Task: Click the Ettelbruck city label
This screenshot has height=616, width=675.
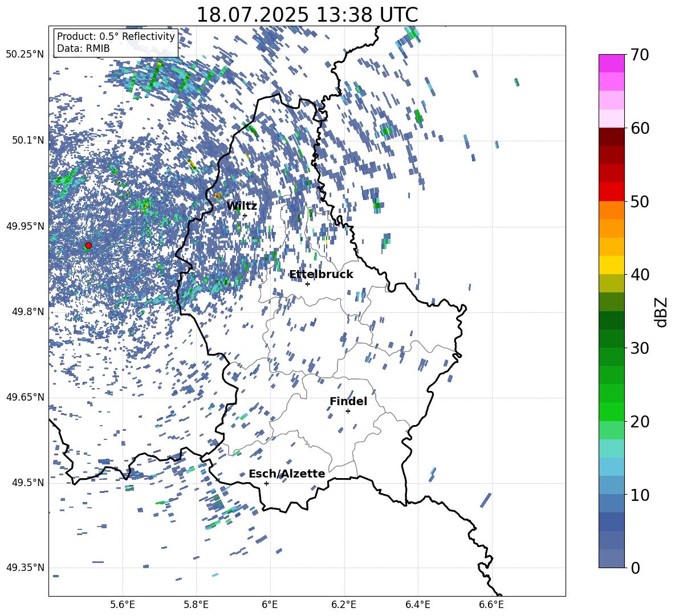Action: (x=321, y=275)
